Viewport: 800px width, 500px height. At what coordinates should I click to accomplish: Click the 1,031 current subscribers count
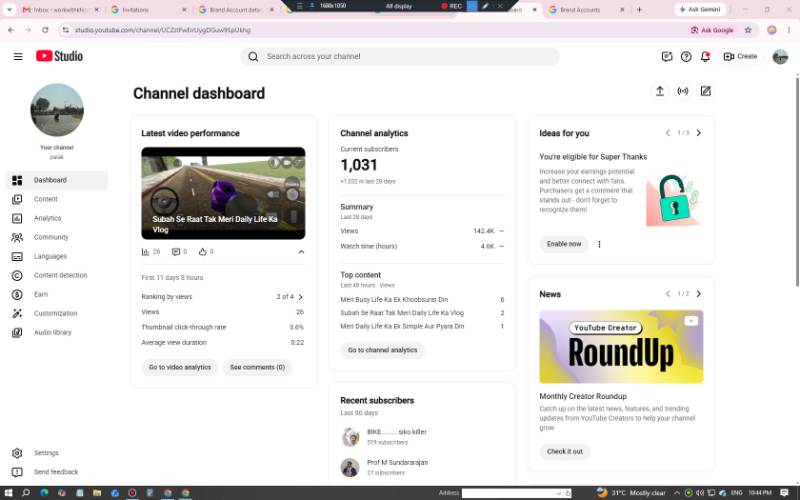359,165
